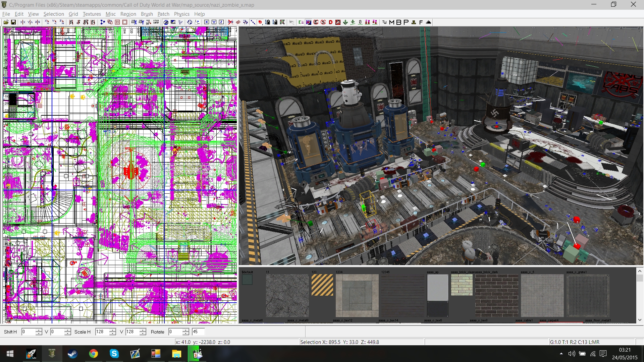
Task: Toggle the blue and red striped filter icon
Action: point(309,22)
